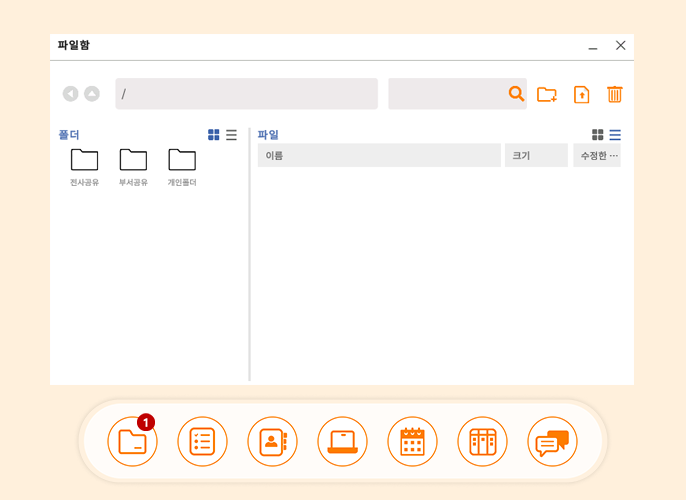The width and height of the screenshot is (686, 500).
Task: Click the red notification badge 1
Action: [x=146, y=423]
